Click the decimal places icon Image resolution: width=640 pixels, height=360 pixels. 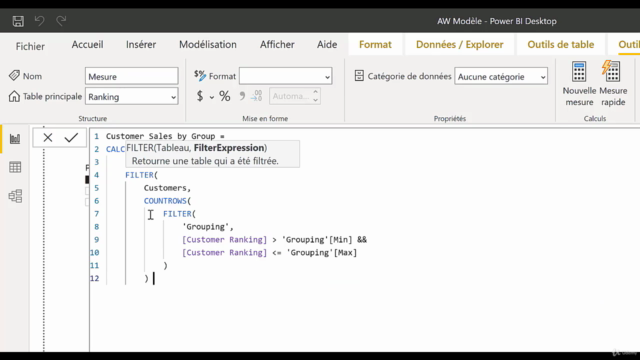tap(256, 96)
